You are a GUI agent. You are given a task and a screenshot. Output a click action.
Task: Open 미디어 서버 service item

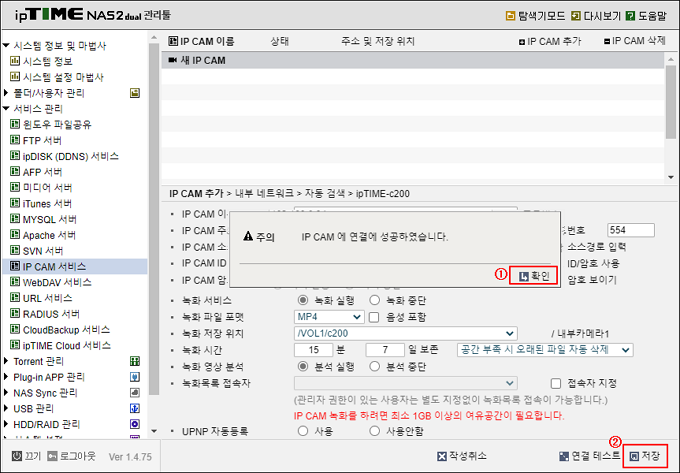coord(41,188)
